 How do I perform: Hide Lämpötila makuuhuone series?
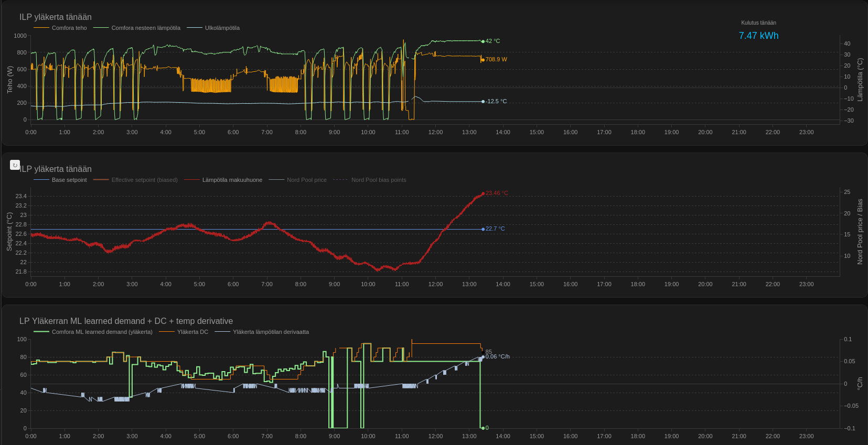(232, 180)
